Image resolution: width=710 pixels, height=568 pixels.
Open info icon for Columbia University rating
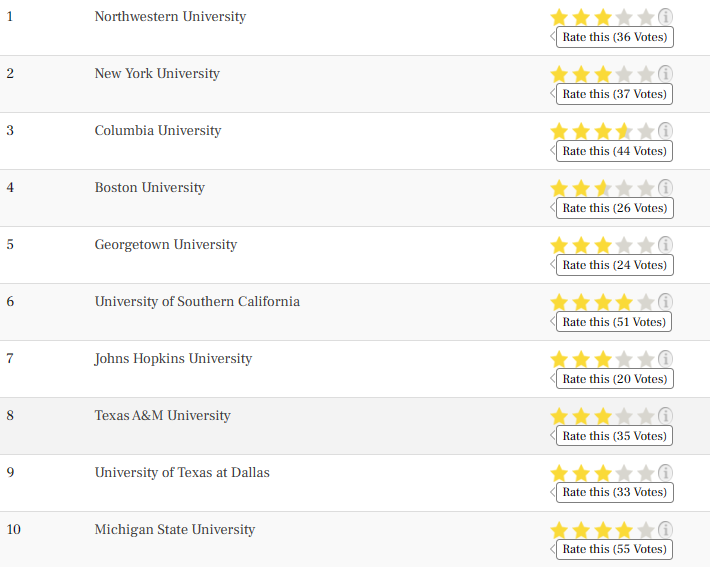pos(665,131)
